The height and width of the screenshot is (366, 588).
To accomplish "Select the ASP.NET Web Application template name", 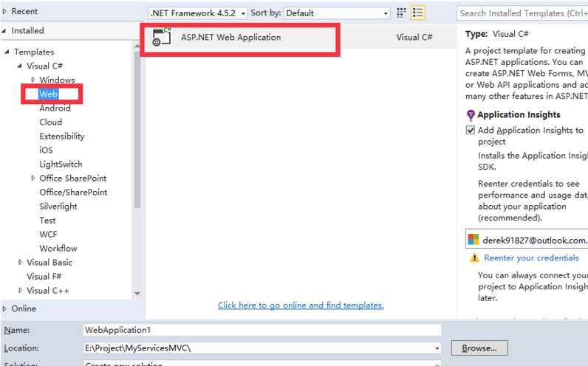I will [230, 37].
